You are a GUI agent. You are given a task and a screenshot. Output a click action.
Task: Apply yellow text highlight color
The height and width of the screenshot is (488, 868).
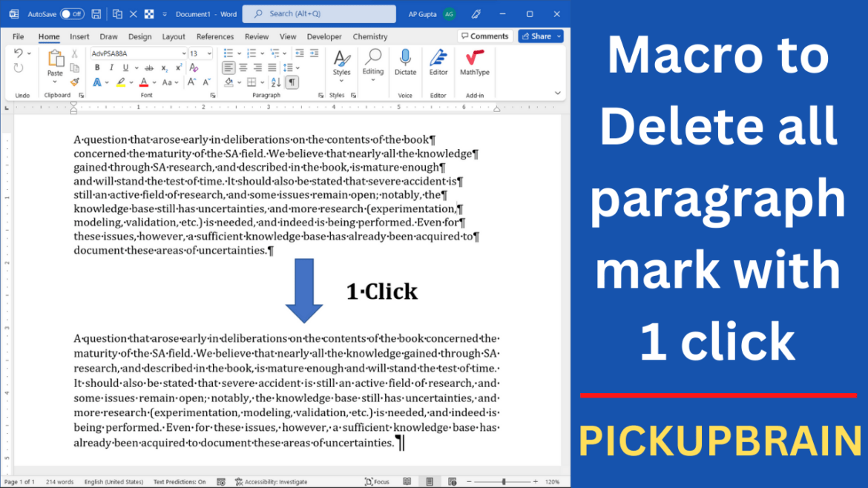point(122,81)
